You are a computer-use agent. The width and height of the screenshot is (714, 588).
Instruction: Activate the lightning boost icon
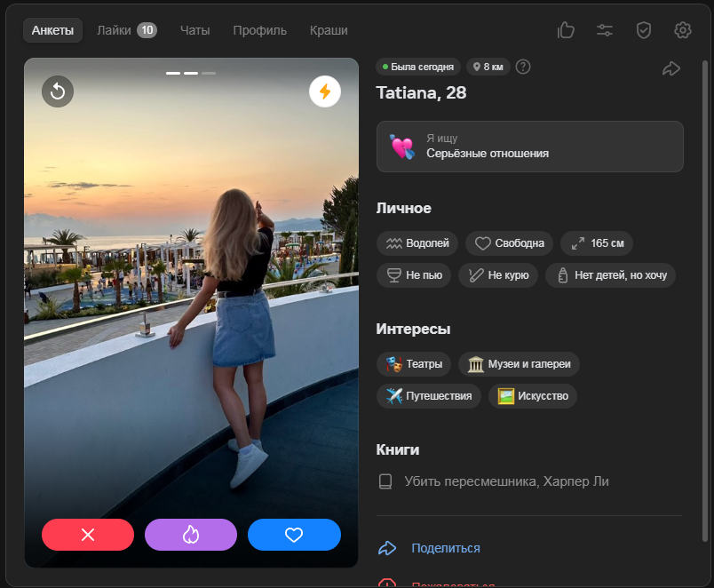pyautogui.click(x=325, y=91)
